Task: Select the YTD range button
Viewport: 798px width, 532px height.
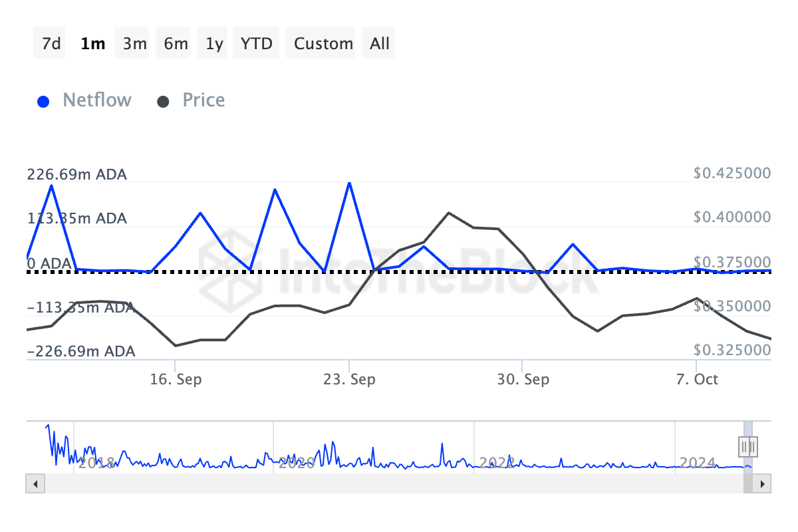Action: click(256, 44)
